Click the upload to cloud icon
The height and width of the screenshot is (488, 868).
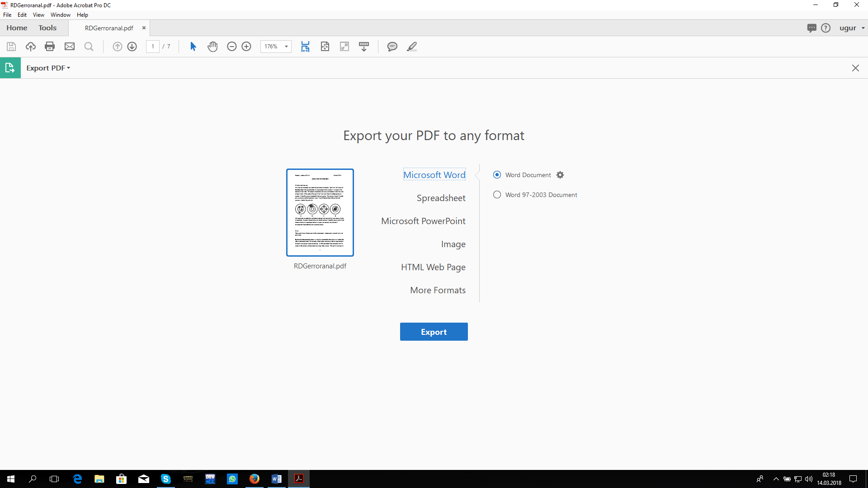[x=31, y=47]
